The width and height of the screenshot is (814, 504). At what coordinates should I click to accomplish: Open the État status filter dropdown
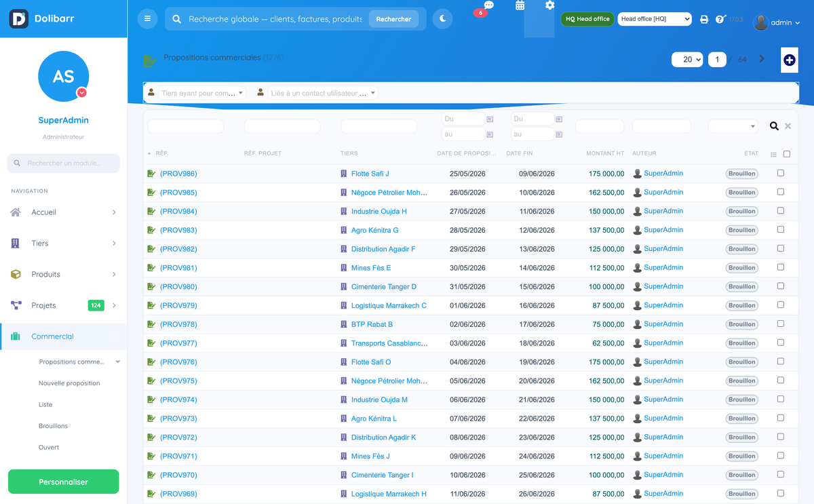coord(733,126)
